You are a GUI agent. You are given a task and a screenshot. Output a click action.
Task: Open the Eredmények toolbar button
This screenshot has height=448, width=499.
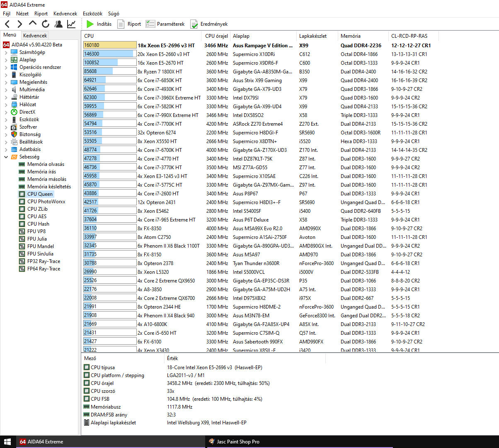coord(209,24)
